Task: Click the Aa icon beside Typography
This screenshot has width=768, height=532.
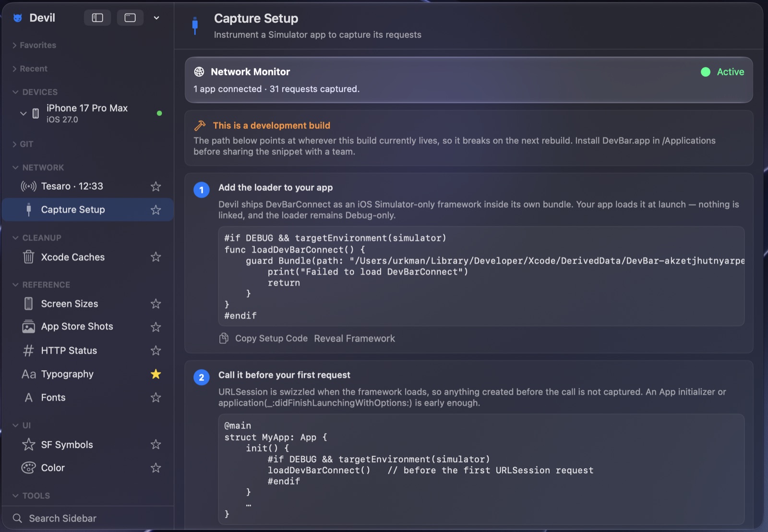Action: coord(28,374)
